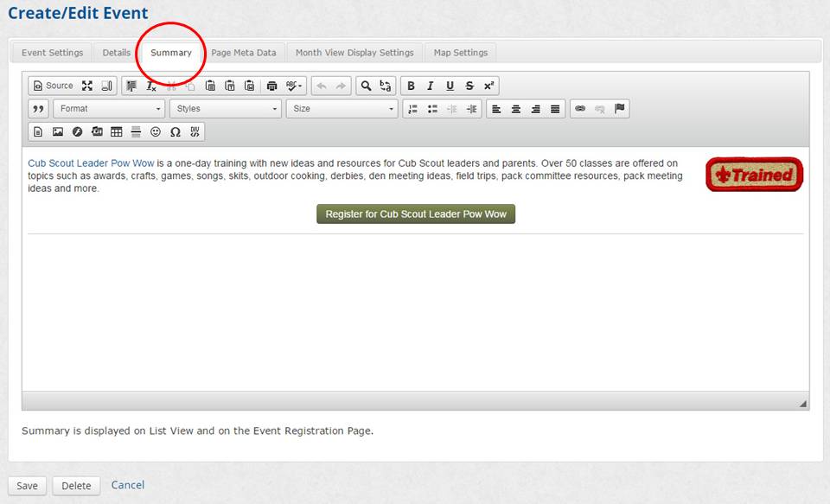
Task: Click the Paste as plain text icon
Action: coord(230,86)
